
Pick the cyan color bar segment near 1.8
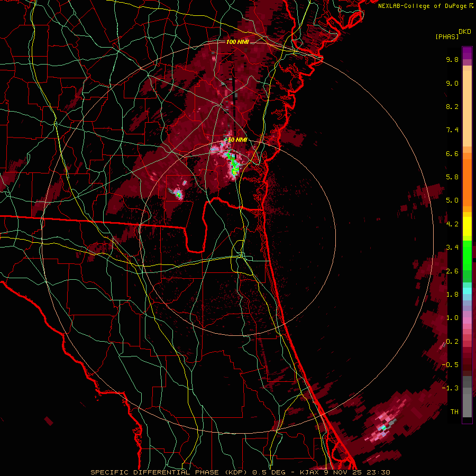(x=467, y=291)
